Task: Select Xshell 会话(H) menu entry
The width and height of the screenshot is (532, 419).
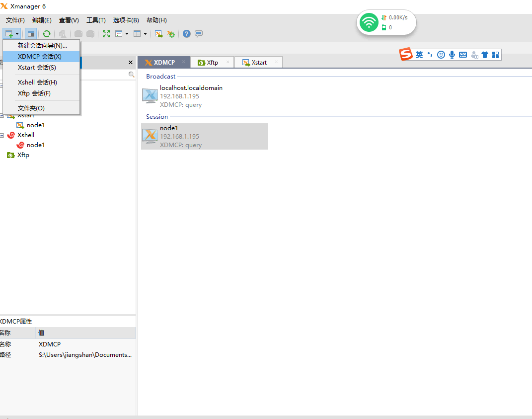Action: point(41,83)
